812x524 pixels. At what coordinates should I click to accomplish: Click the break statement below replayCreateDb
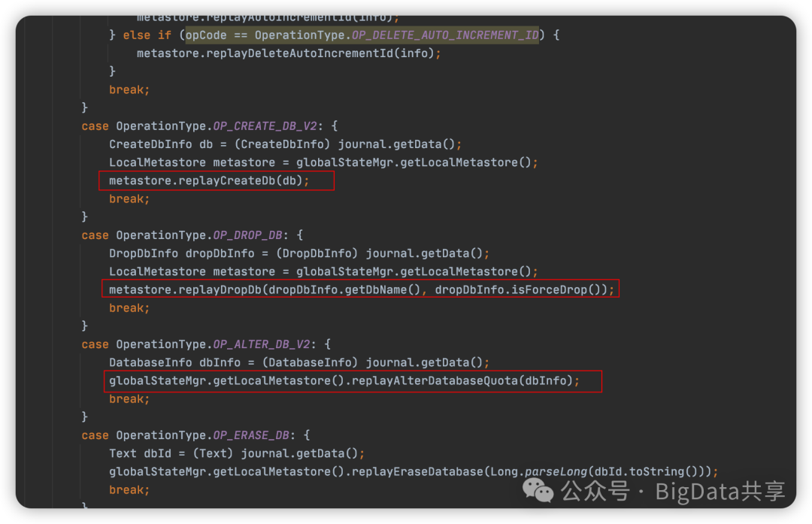tap(129, 198)
